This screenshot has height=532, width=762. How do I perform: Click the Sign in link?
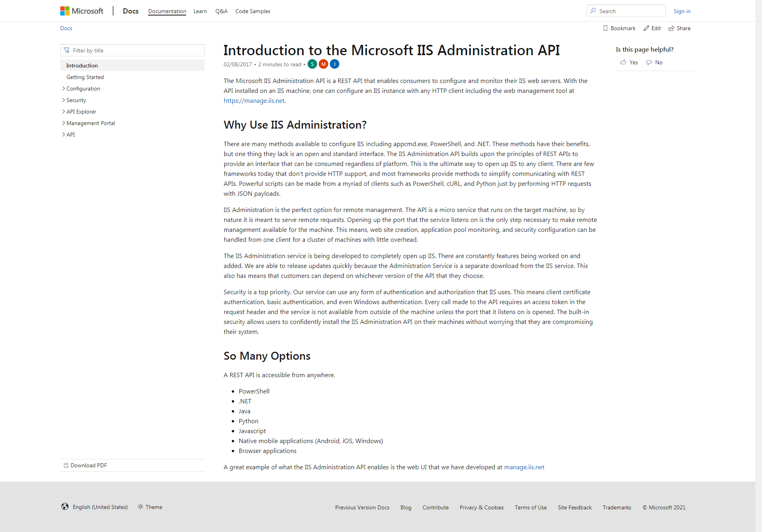[x=682, y=11]
